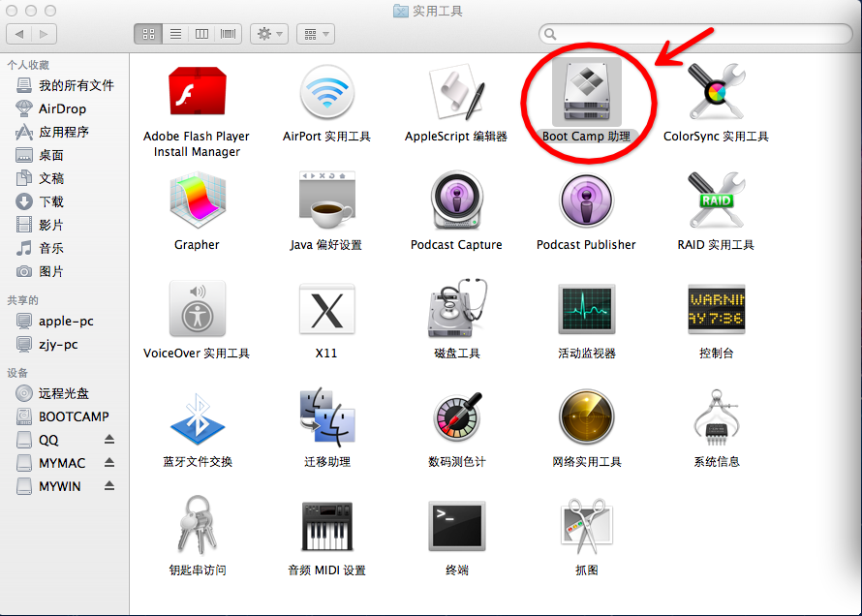Open 音频 MIDI 设置
This screenshot has height=616, width=862.
[327, 527]
